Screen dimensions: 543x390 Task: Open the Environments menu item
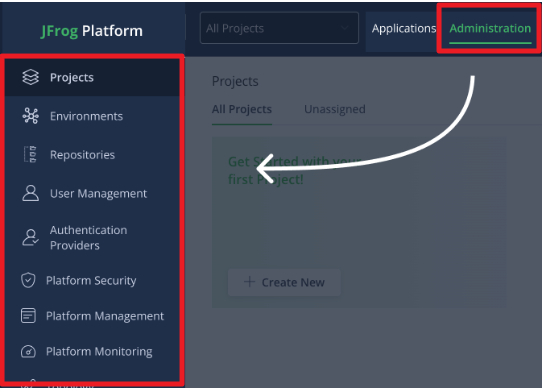coord(92,116)
